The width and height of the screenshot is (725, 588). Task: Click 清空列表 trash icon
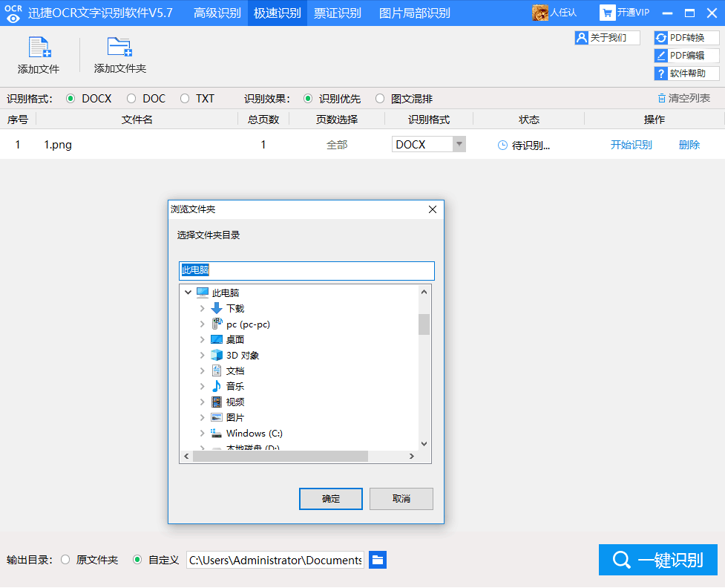(662, 98)
